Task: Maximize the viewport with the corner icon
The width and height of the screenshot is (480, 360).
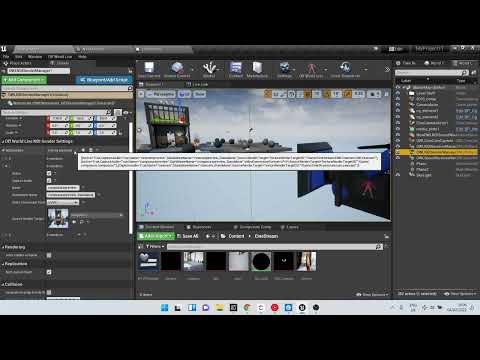Action: (x=386, y=94)
